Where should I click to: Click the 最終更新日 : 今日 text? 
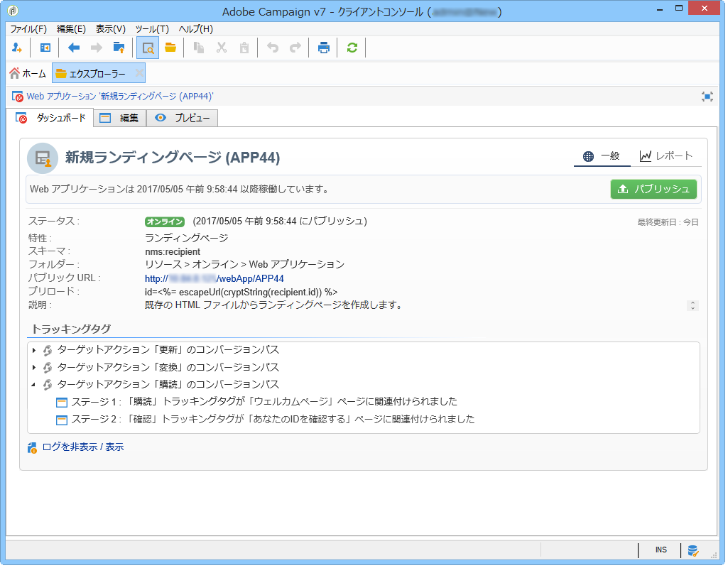coord(668,223)
